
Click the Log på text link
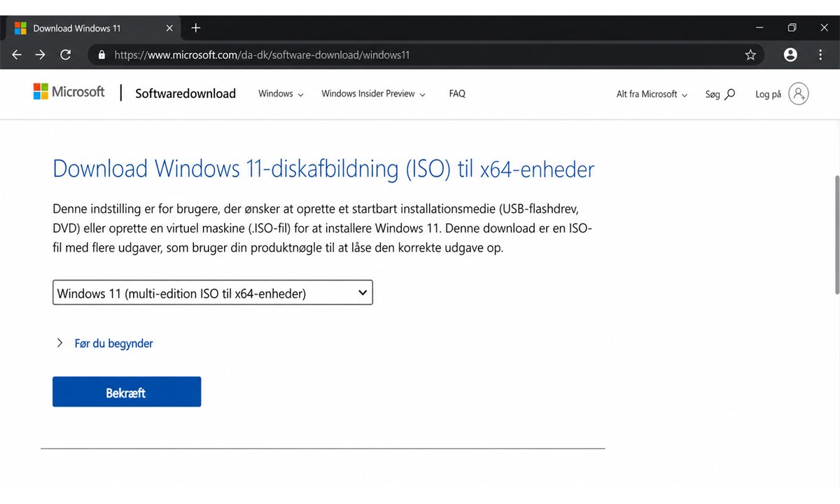[x=768, y=94]
